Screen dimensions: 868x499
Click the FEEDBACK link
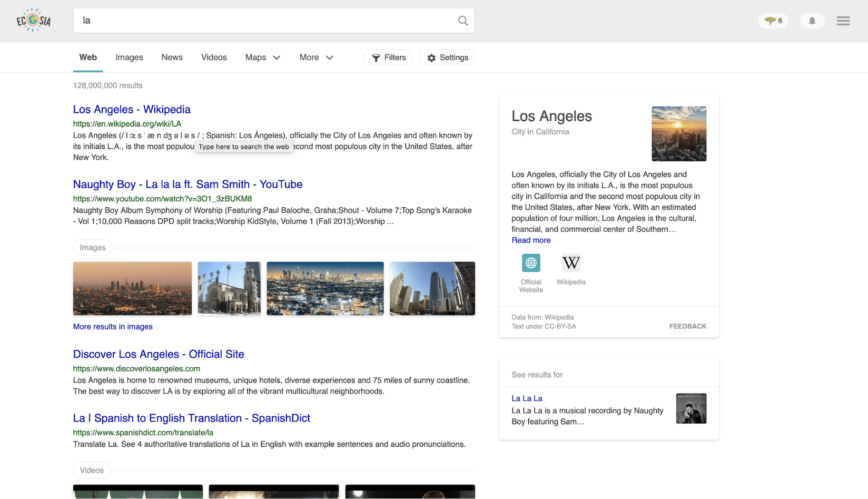pyautogui.click(x=688, y=326)
